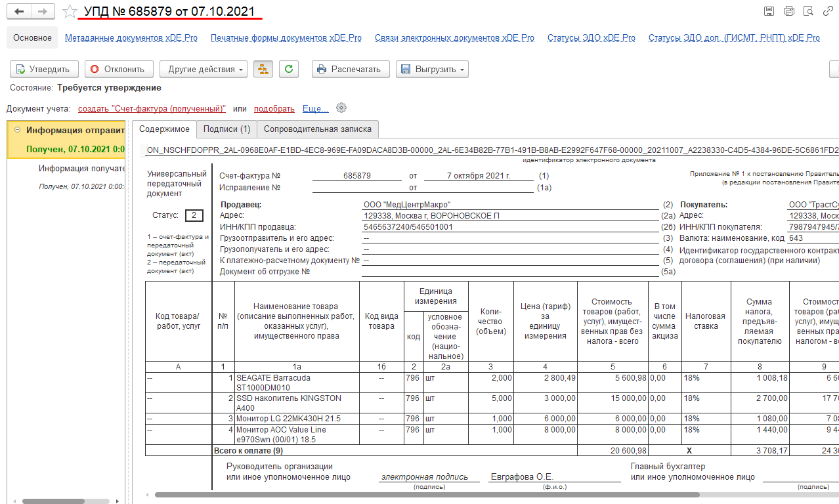
Task: Open Связи электронных документов xDE Pro
Action: [x=454, y=38]
